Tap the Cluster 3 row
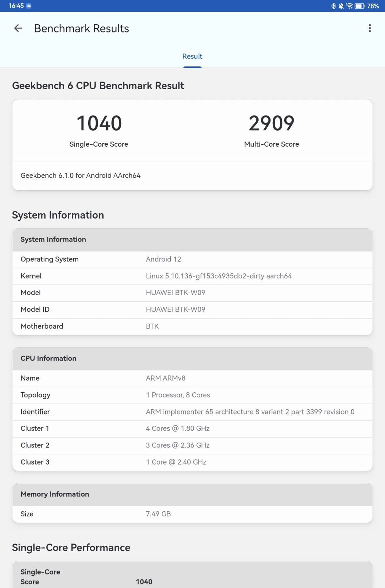 tap(193, 462)
